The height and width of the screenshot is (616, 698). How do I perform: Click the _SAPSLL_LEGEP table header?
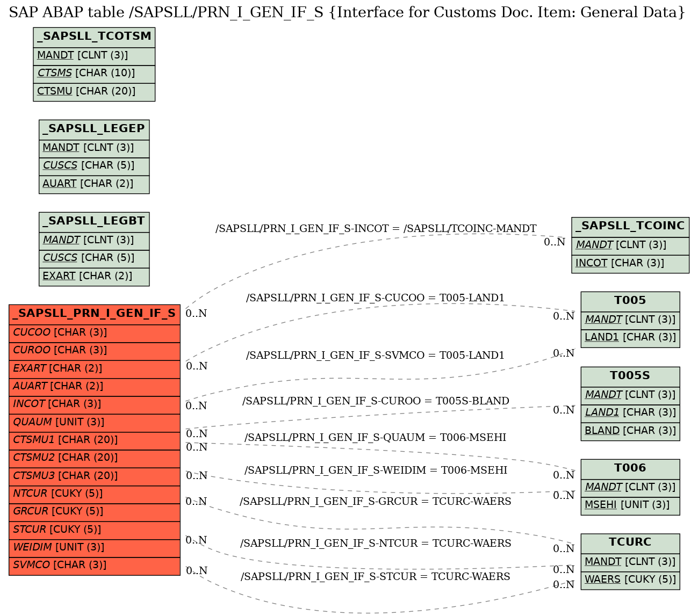(94, 129)
